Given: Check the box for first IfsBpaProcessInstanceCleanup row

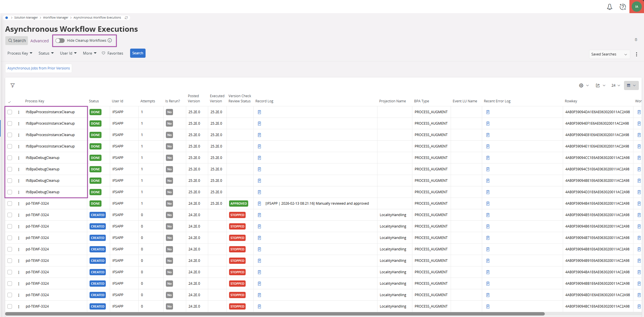Looking at the screenshot, I should click(x=10, y=112).
